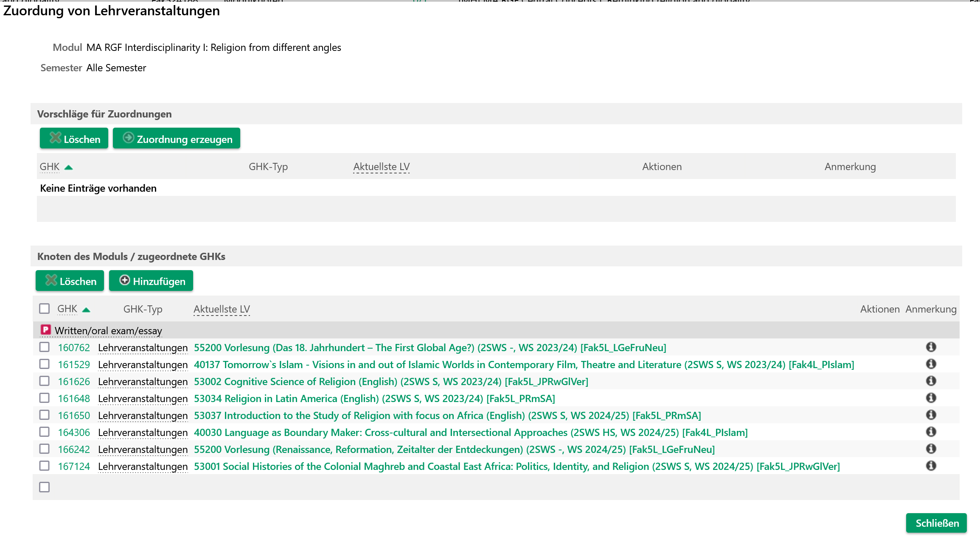Sort lower table by Aktuellste LV header

click(x=222, y=309)
